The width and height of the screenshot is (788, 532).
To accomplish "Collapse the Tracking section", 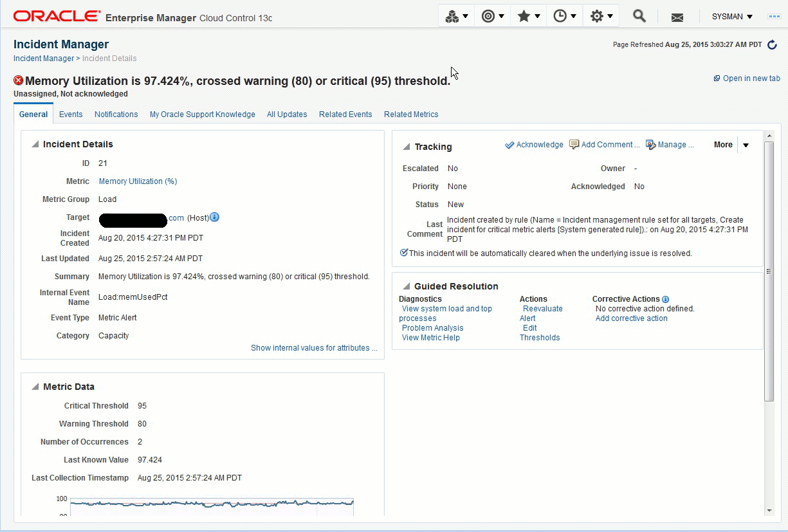I will click(x=407, y=147).
